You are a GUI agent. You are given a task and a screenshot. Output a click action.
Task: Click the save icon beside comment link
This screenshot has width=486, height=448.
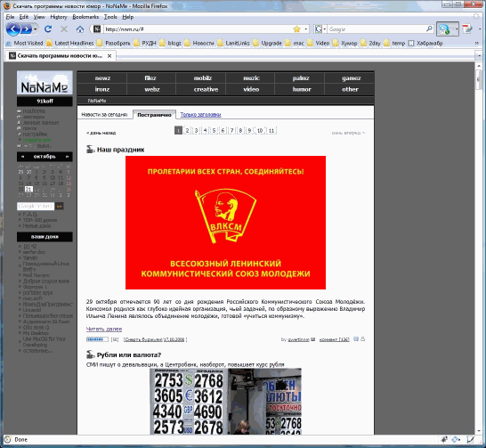356,339
